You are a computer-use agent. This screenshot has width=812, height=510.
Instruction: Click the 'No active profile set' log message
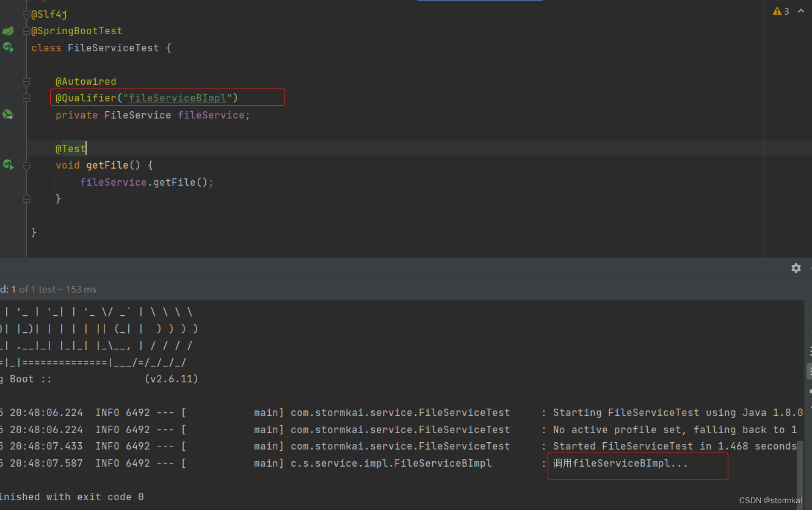tap(675, 429)
